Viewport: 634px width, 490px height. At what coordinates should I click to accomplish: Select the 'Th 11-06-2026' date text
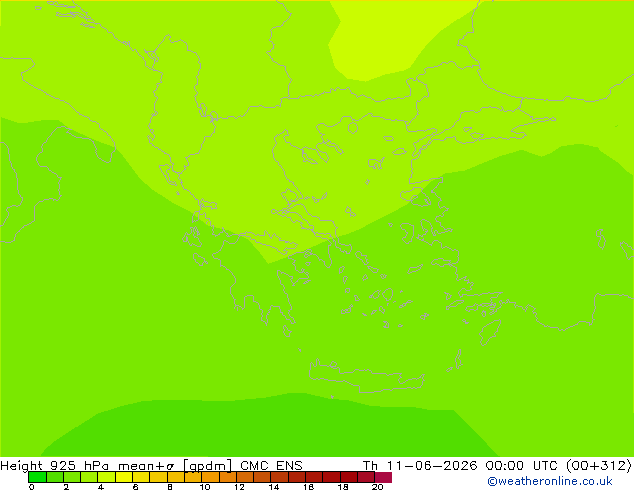pyautogui.click(x=420, y=465)
